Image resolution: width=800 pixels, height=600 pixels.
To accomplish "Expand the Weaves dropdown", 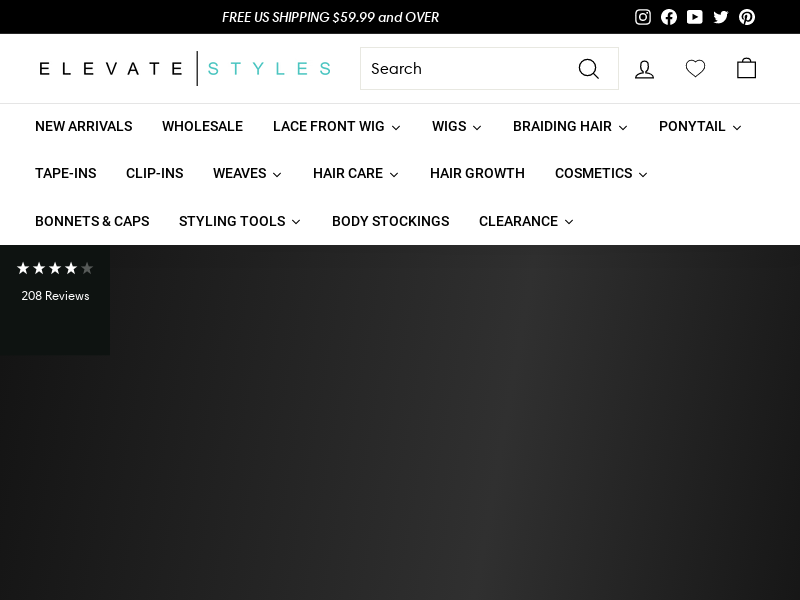I will pos(247,173).
